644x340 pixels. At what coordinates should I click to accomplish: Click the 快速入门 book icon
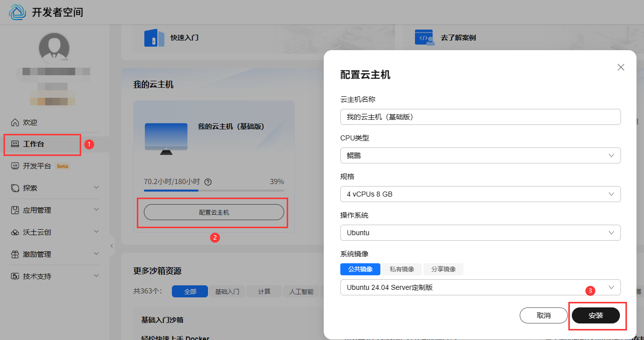point(154,38)
